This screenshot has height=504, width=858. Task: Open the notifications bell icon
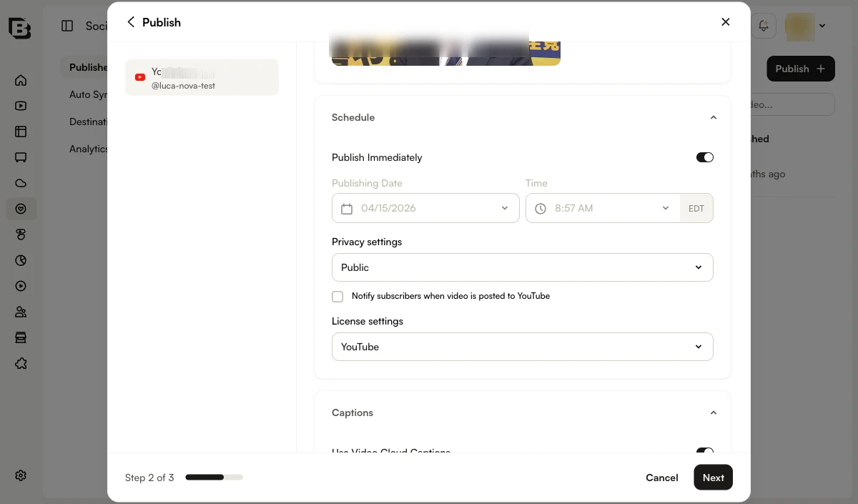(764, 26)
